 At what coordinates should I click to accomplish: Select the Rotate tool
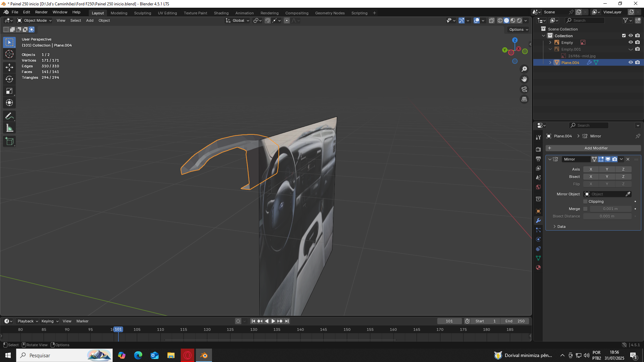click(9, 79)
